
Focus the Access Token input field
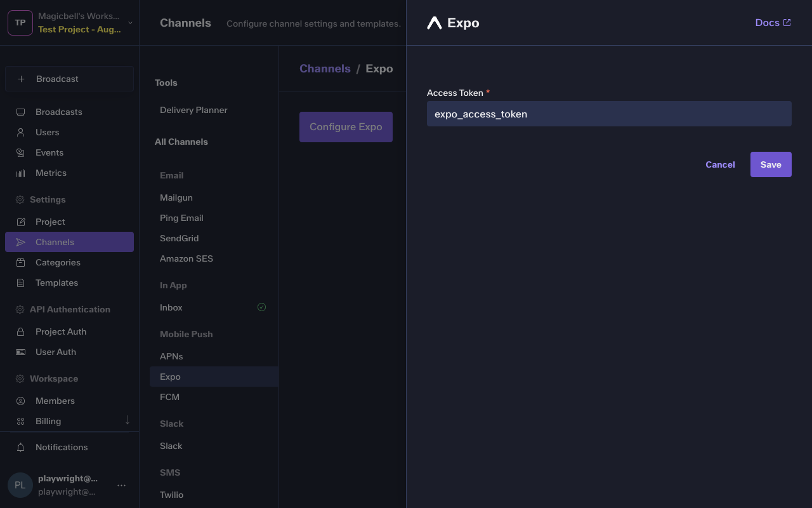click(x=609, y=114)
